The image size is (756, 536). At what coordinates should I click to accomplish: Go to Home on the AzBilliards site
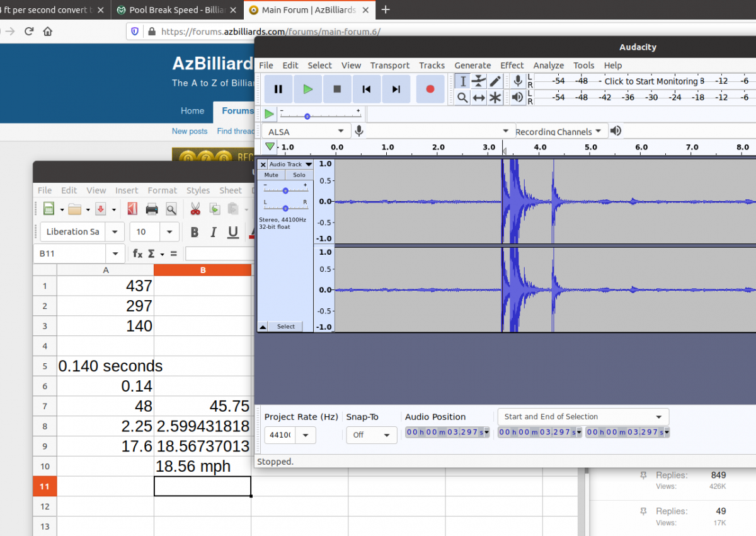[192, 111]
